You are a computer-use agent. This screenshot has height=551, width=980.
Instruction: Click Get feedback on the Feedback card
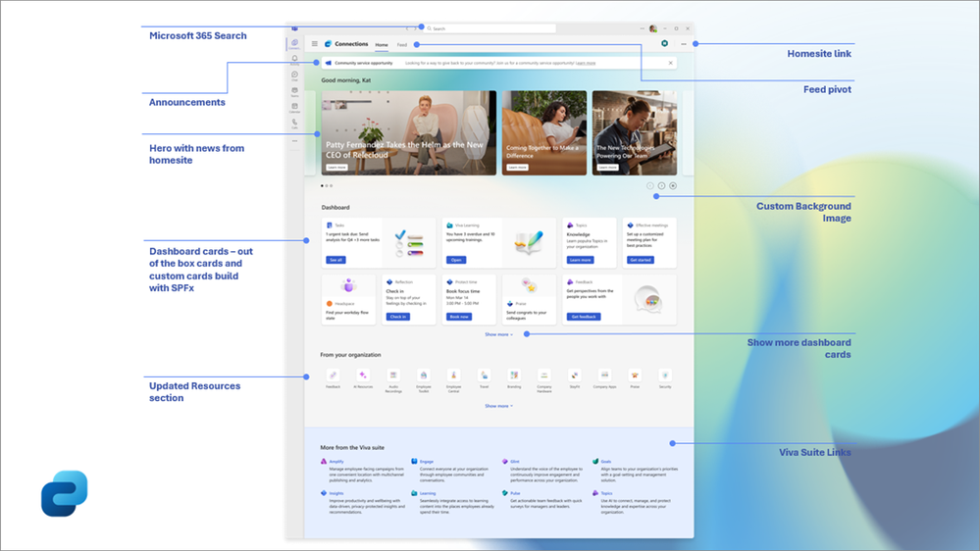(x=584, y=317)
